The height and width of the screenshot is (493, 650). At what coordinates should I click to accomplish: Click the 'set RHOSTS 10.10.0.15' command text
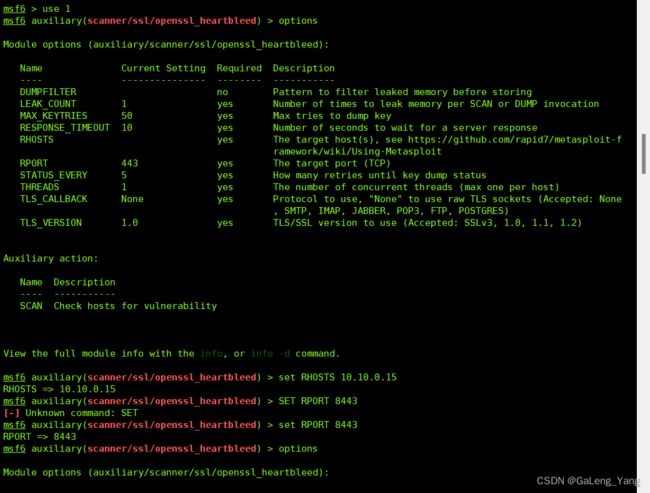pos(337,377)
